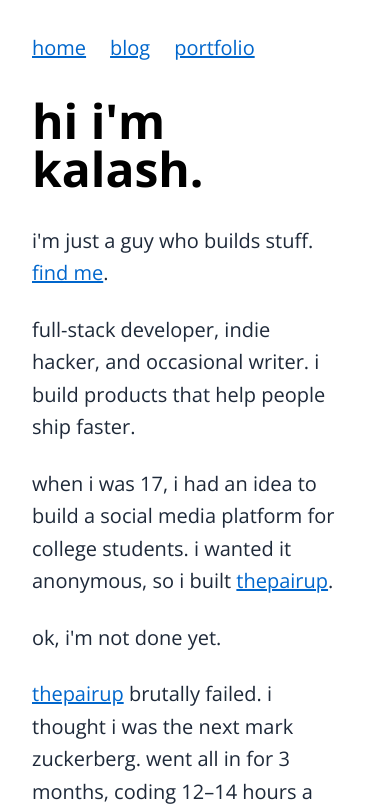Screen dimensions: 375x812
Task: Open thepairup link after "so i built"
Action: pyautogui.click(x=282, y=582)
